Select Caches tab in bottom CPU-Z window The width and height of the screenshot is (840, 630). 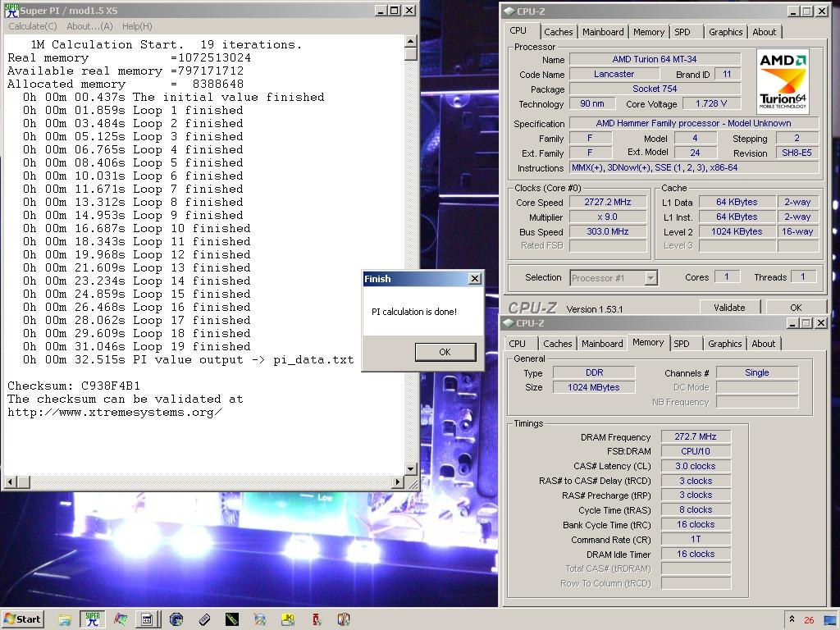(558, 344)
